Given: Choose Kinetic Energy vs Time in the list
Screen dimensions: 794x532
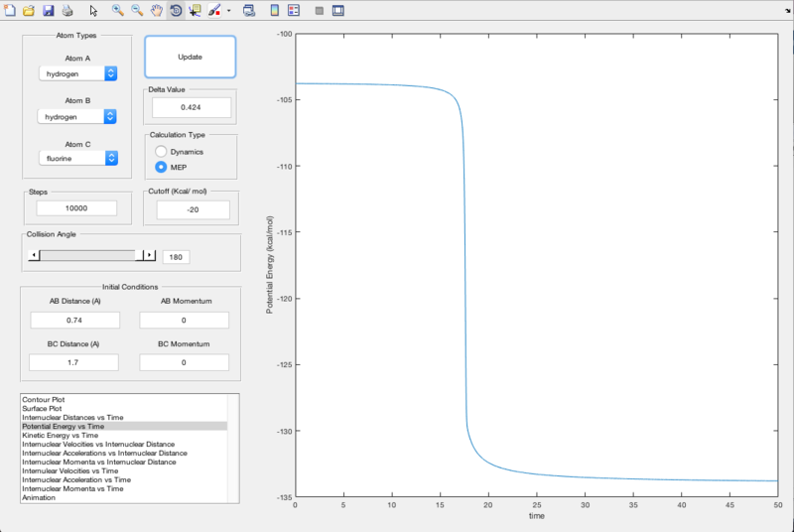Looking at the screenshot, I should point(60,435).
